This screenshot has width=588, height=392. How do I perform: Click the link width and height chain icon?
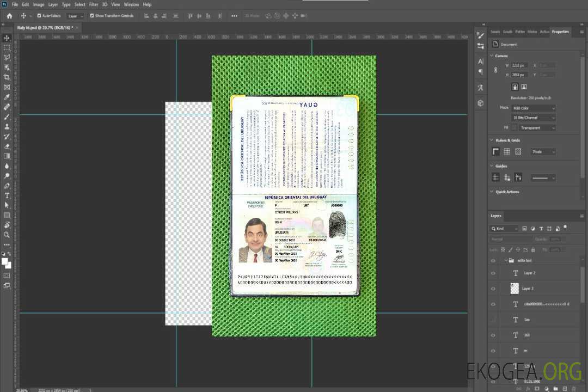pos(495,70)
